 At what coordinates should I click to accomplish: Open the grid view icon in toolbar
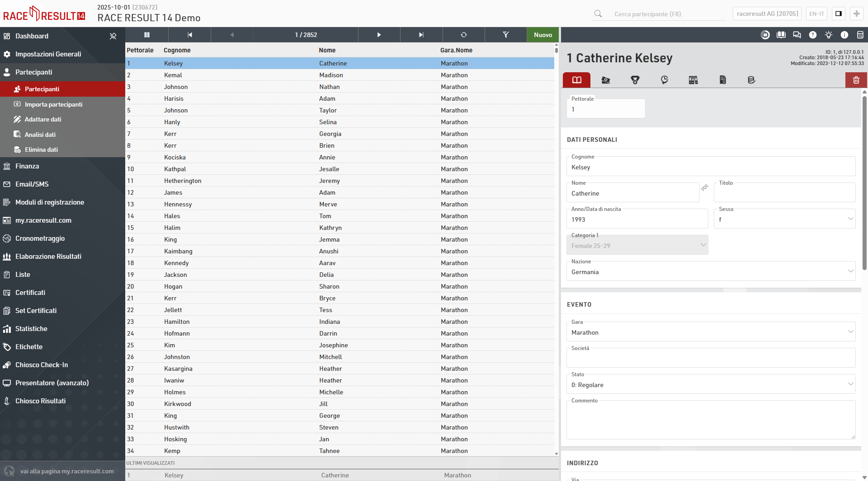(x=146, y=35)
